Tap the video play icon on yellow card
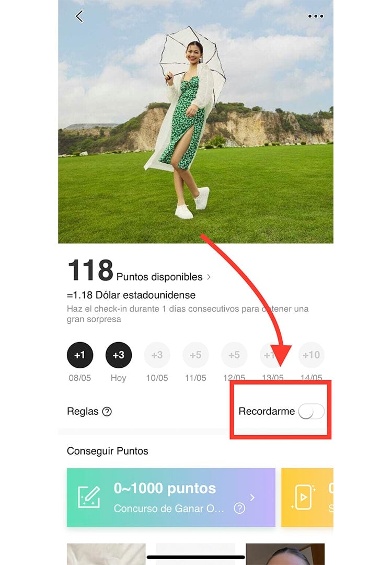The image size is (392, 565). (x=304, y=497)
